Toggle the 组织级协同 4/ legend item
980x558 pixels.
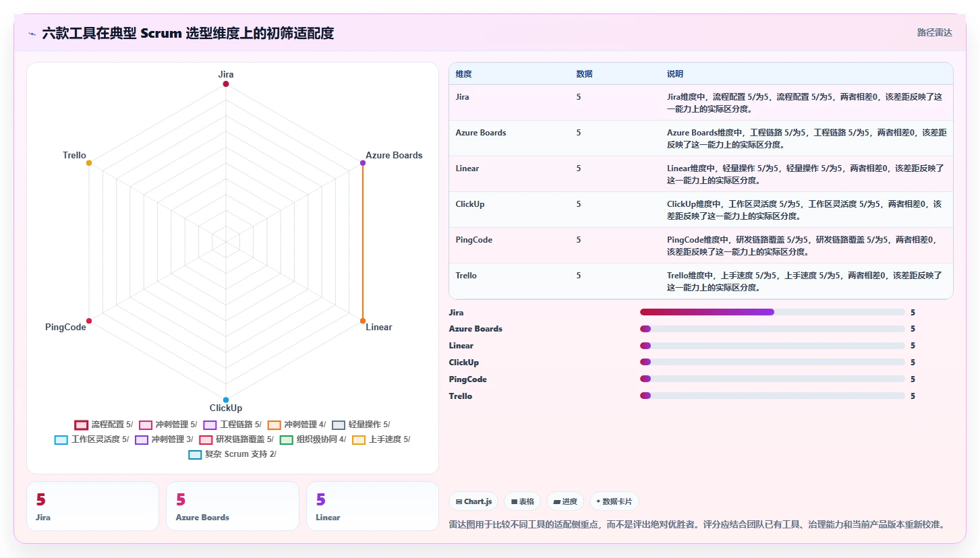(x=313, y=439)
